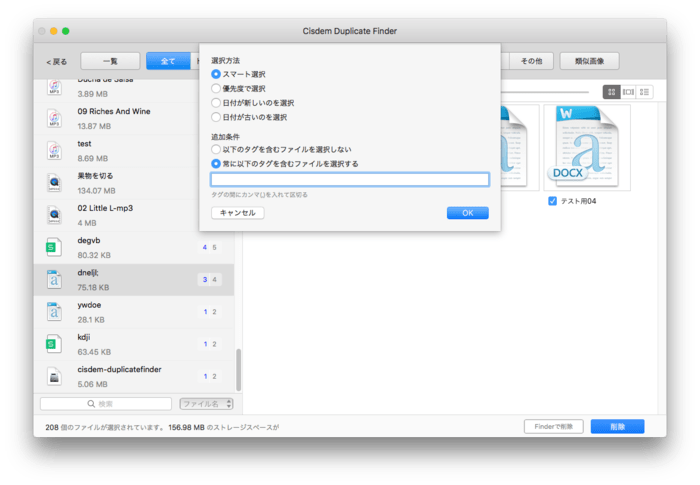The image size is (700, 485).
Task: Click the thumbnail size slider track
Action: (x=545, y=92)
